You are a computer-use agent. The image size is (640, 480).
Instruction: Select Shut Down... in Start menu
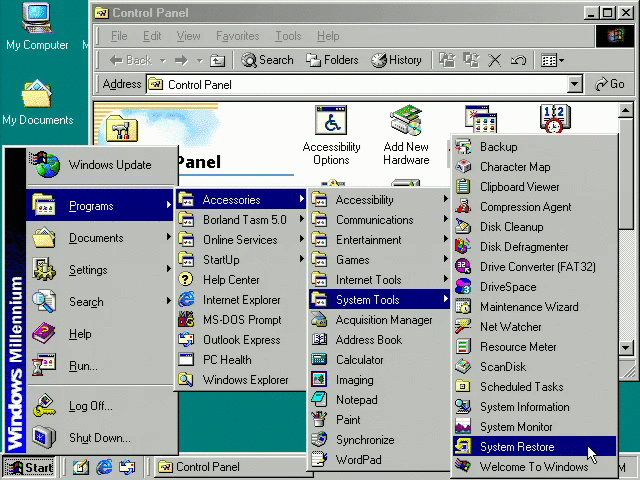coord(100,438)
